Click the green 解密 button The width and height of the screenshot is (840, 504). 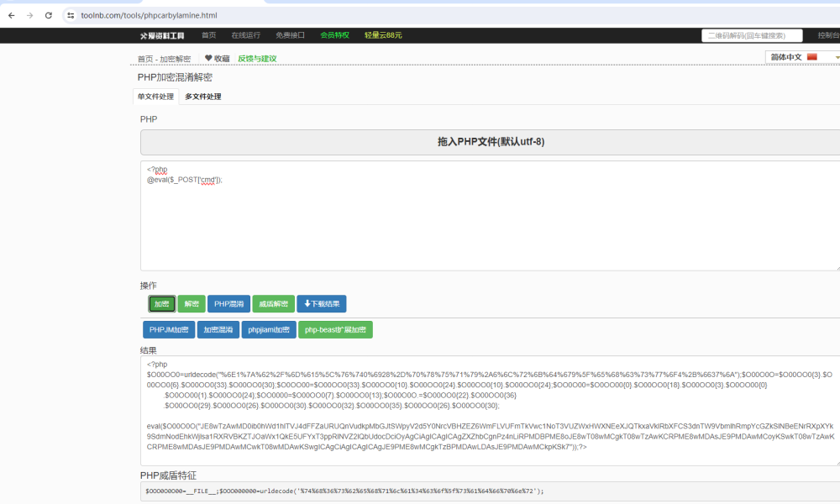click(192, 304)
